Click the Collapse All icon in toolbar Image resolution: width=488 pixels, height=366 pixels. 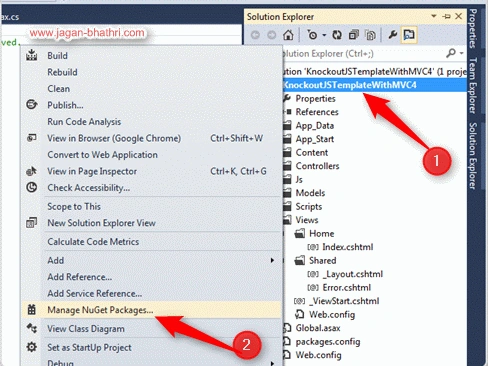pyautogui.click(x=354, y=35)
